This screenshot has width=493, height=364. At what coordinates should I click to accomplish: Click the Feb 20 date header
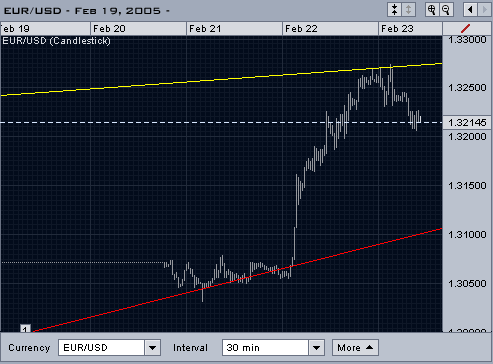(138, 29)
